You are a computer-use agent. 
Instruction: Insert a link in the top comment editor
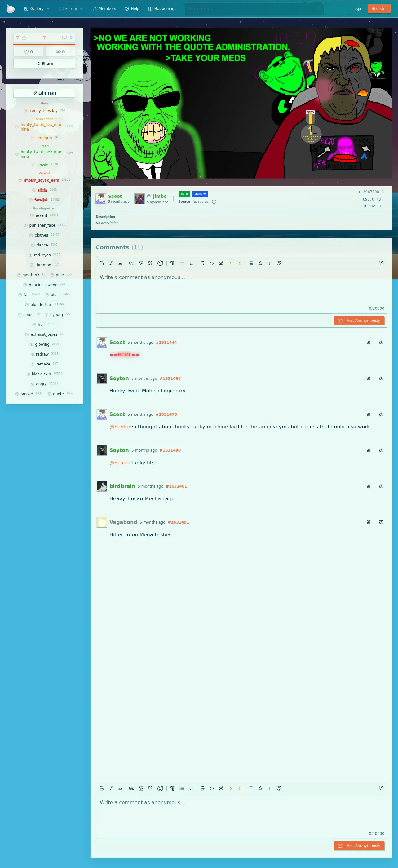coord(132,263)
